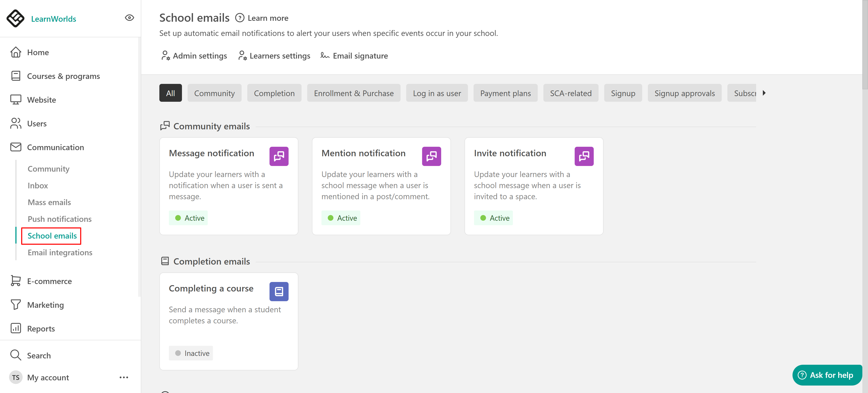868x393 pixels.
Task: Click the Search magnifier icon
Action: [x=16, y=355]
